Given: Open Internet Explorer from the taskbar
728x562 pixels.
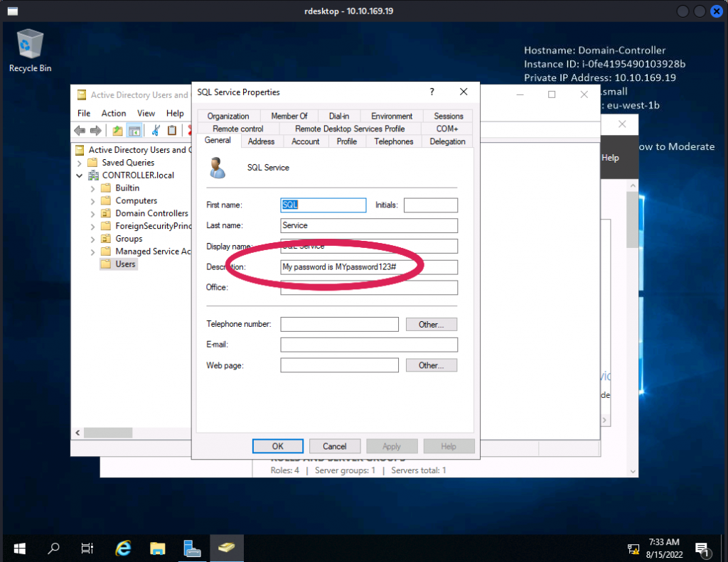Looking at the screenshot, I should (123, 548).
